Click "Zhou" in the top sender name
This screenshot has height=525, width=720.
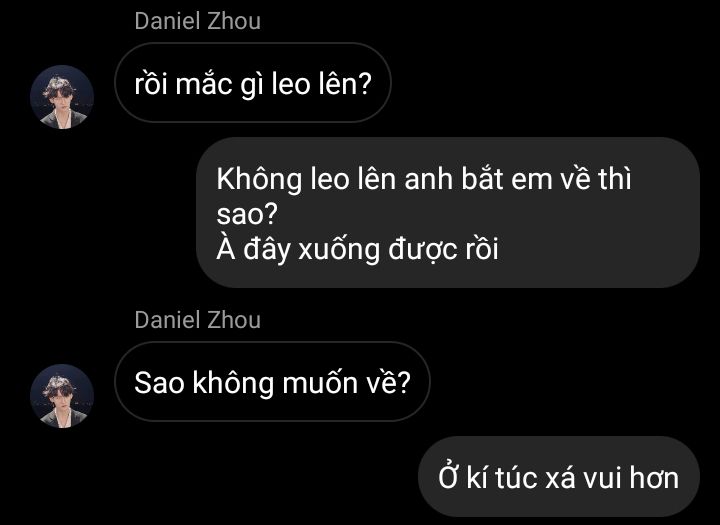(x=234, y=21)
